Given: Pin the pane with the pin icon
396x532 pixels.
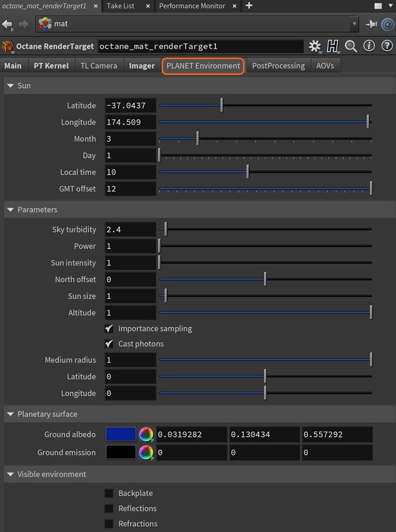Looking at the screenshot, I should [372, 24].
